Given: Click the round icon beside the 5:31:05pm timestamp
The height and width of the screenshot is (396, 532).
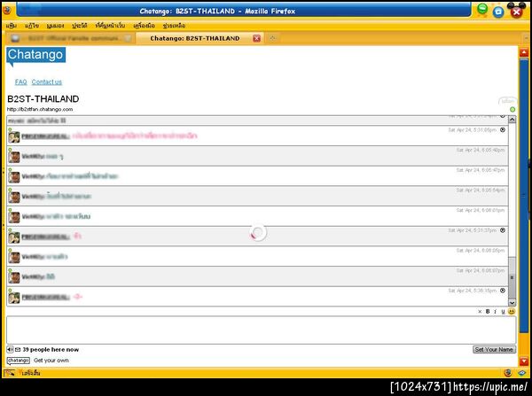Looking at the screenshot, I should pos(503,129).
